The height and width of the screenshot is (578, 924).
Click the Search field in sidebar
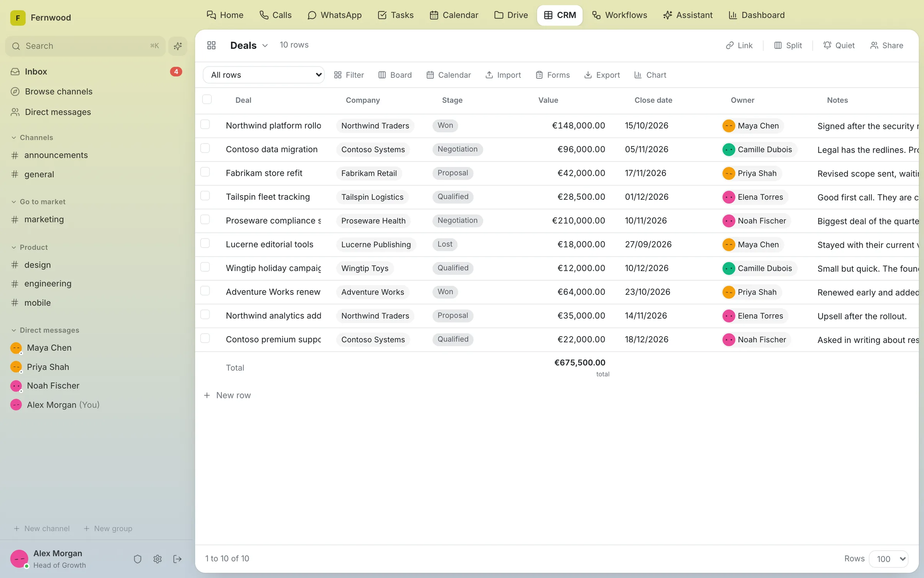click(85, 46)
